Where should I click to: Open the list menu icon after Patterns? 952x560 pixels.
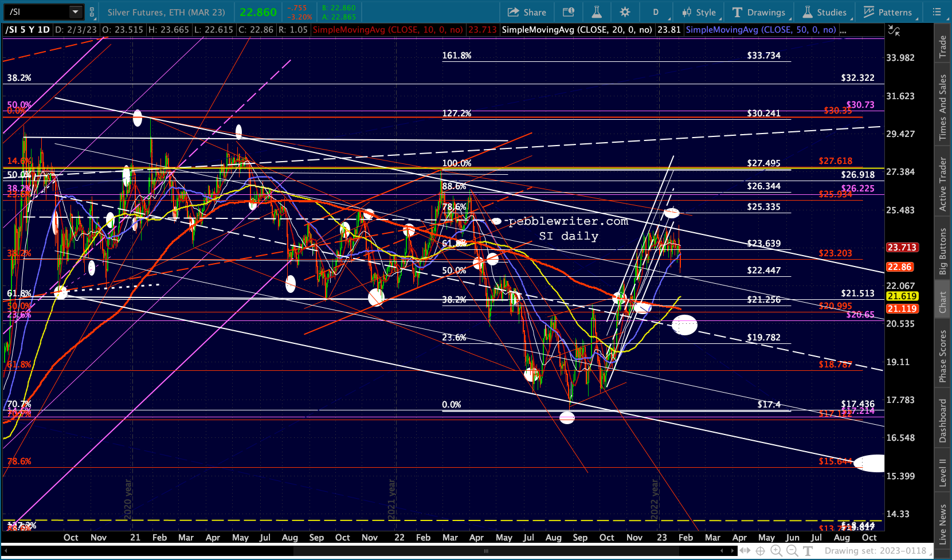coord(937,12)
